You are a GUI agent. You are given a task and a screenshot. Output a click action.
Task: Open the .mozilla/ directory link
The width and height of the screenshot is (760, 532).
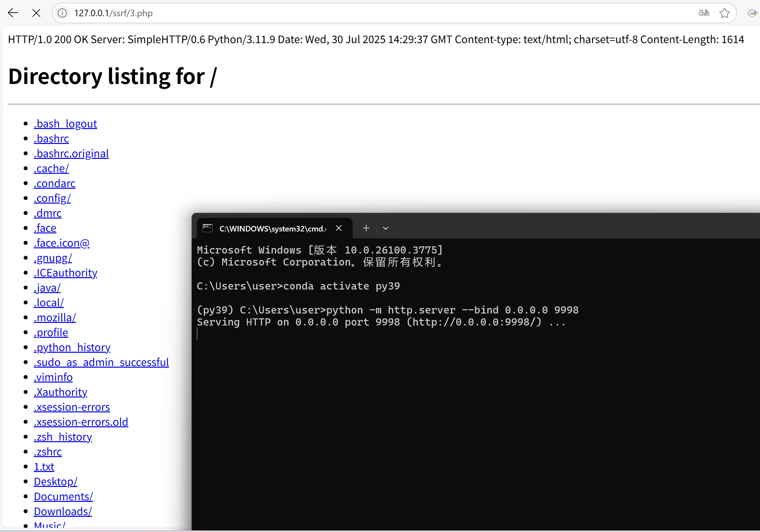55,317
